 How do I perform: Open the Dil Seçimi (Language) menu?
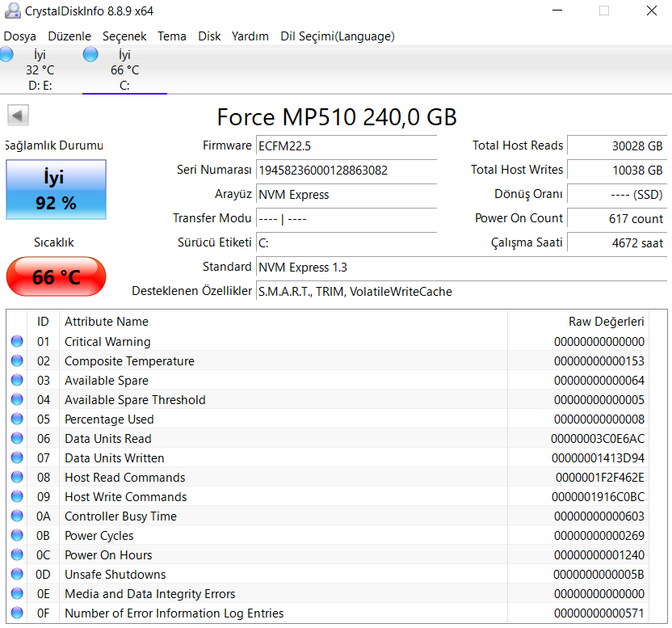coord(321,36)
